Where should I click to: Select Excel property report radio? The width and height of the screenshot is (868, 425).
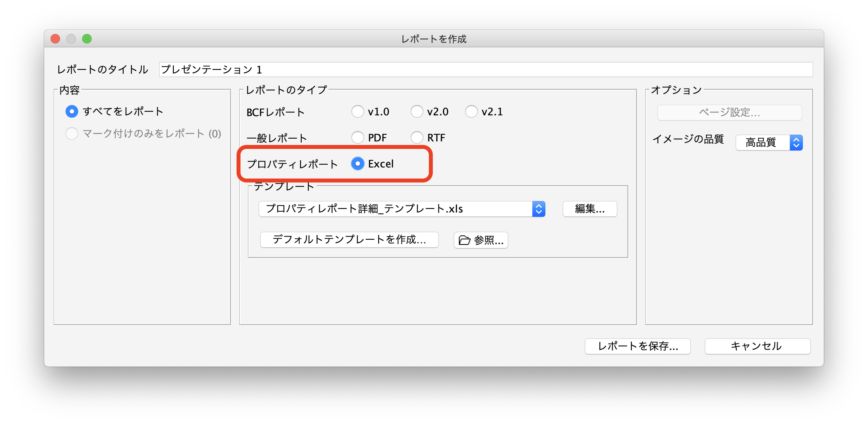358,164
